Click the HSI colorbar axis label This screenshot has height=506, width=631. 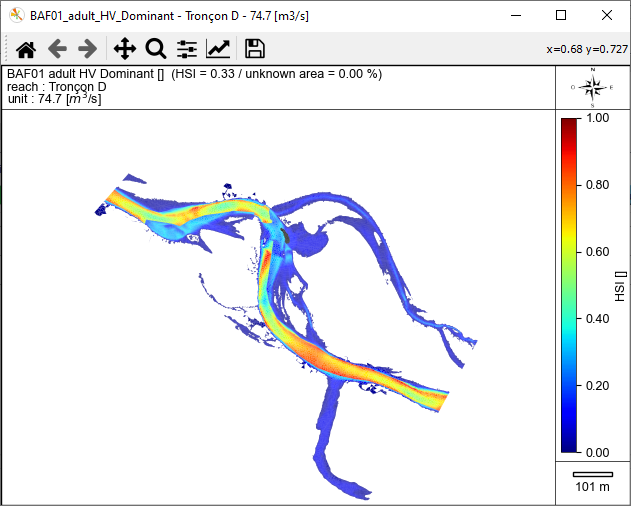620,285
